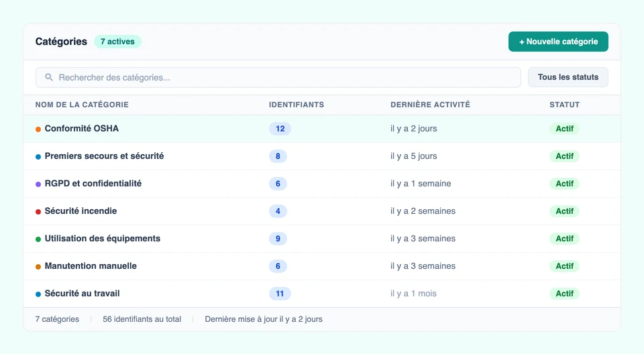Select the Sécurité au travail category
Viewport: 644px width, 354px height.
(82, 294)
